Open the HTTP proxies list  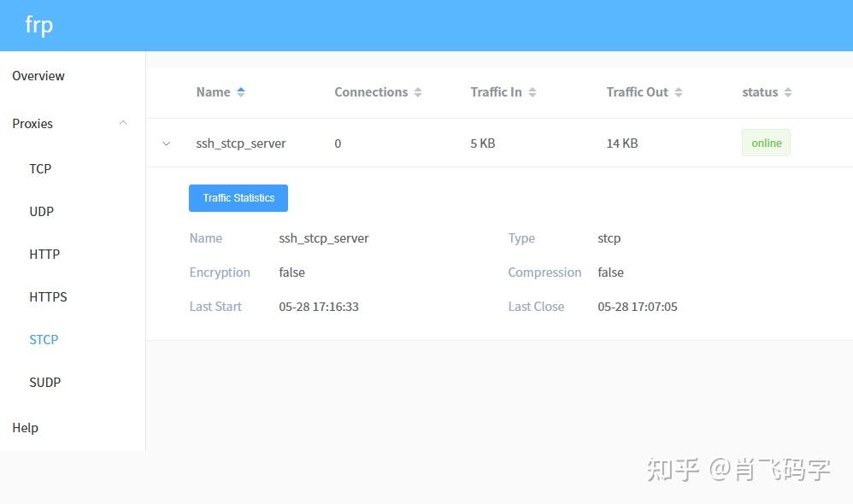(44, 254)
